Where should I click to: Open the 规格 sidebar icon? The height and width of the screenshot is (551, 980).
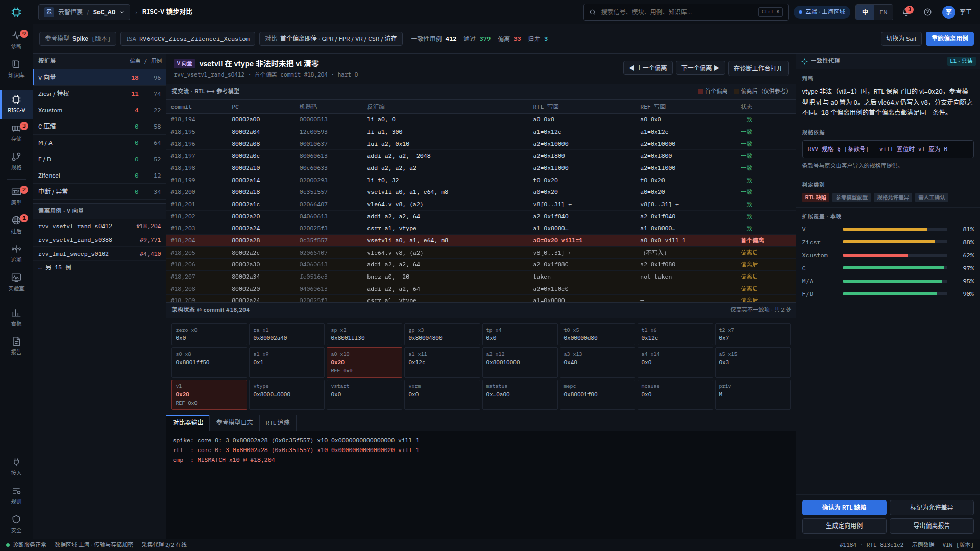click(16, 161)
